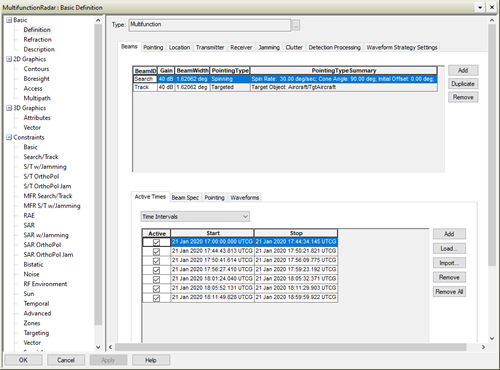This screenshot has height=370, width=500.
Task: Select Description in the tree
Action: click(39, 49)
